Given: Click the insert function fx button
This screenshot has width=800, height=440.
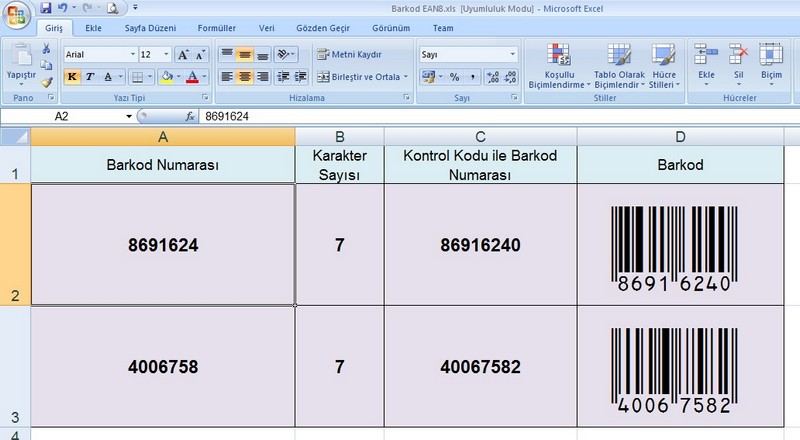Looking at the screenshot, I should point(190,116).
